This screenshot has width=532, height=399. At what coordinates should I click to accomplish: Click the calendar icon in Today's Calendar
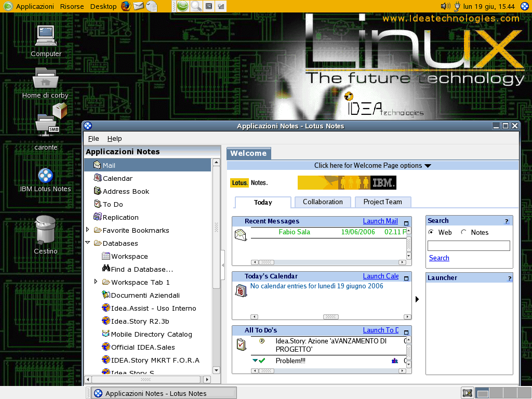point(241,290)
